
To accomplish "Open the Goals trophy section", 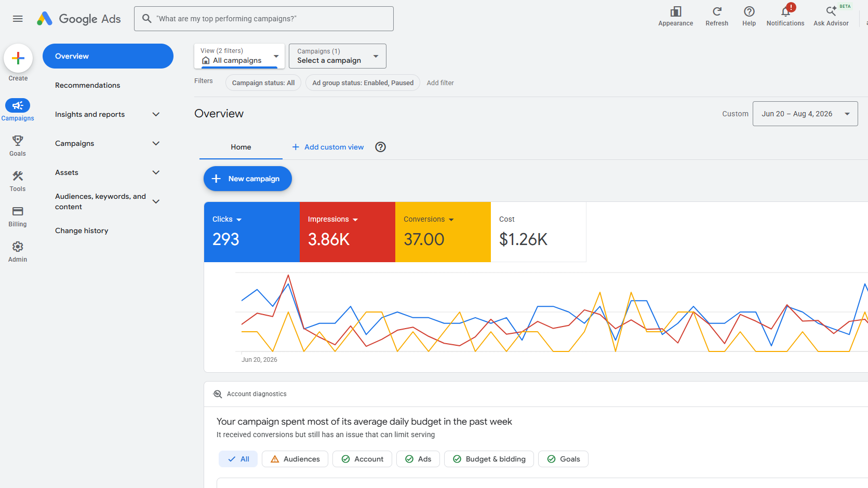I will [x=18, y=145].
